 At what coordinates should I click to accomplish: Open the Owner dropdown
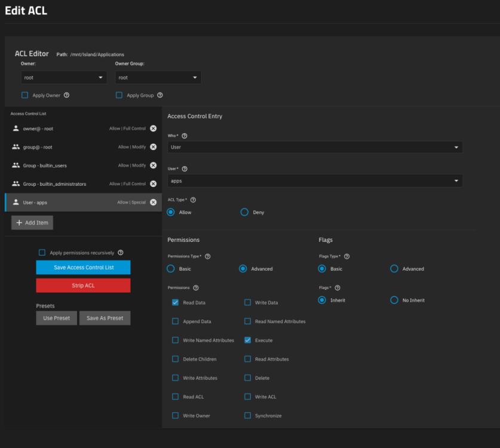coord(63,78)
